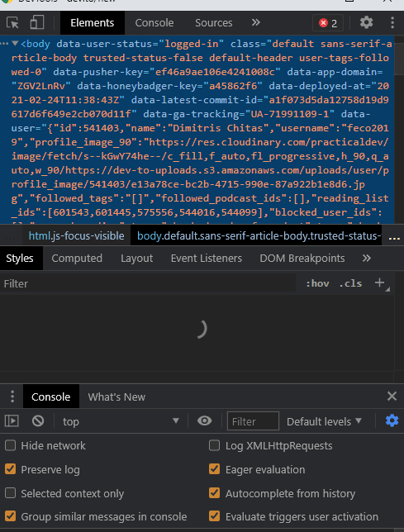404x532 pixels.
Task: Open the Computed pane tab
Action: [x=77, y=259]
